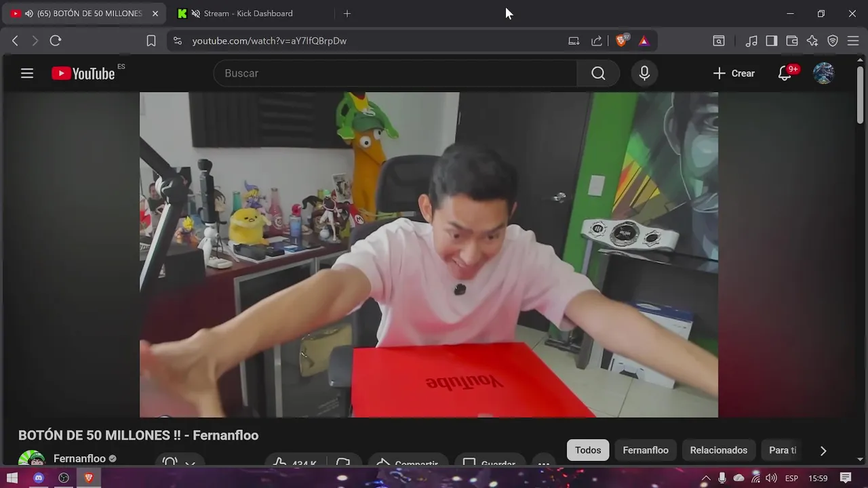
Task: Click the search magnifier button
Action: [598, 73]
